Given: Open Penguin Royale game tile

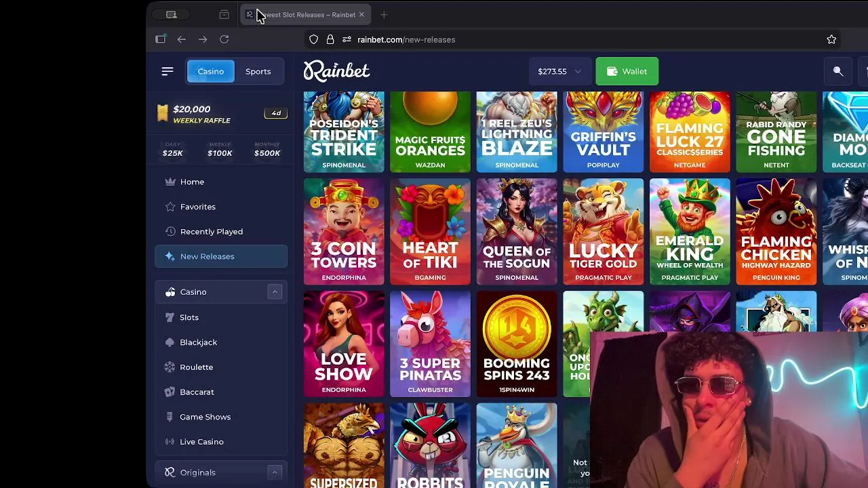Looking at the screenshot, I should 517,445.
